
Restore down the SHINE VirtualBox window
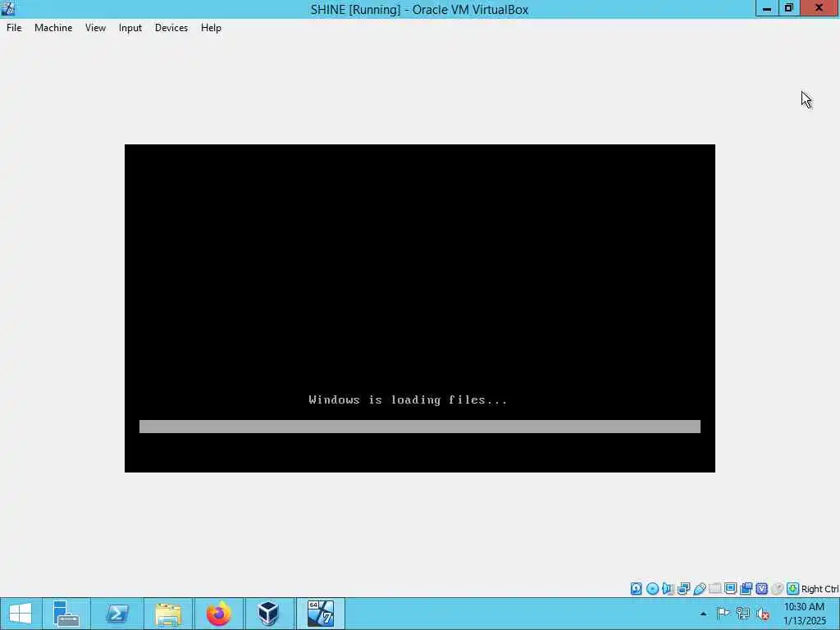click(x=788, y=8)
